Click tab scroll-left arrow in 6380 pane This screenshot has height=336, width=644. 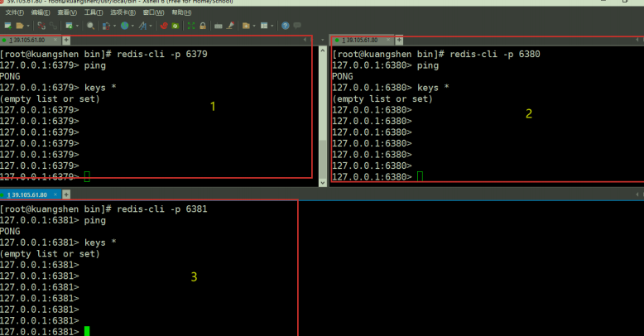pyautogui.click(x=637, y=40)
